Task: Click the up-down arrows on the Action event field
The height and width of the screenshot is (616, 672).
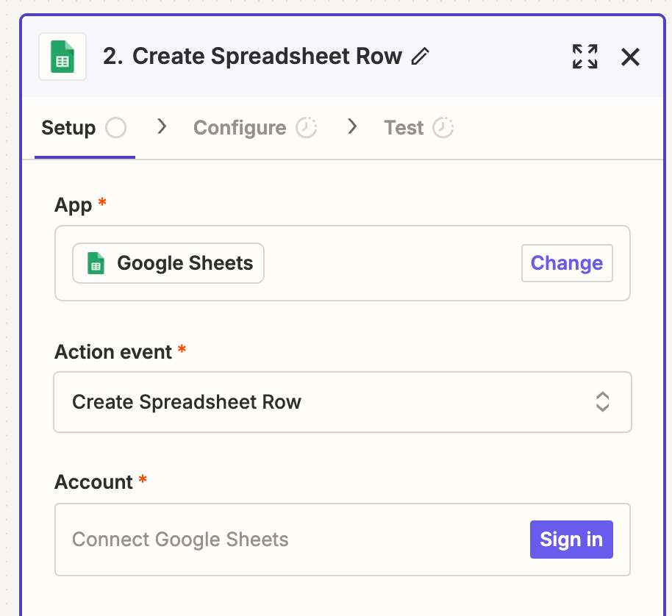Action: click(x=602, y=402)
